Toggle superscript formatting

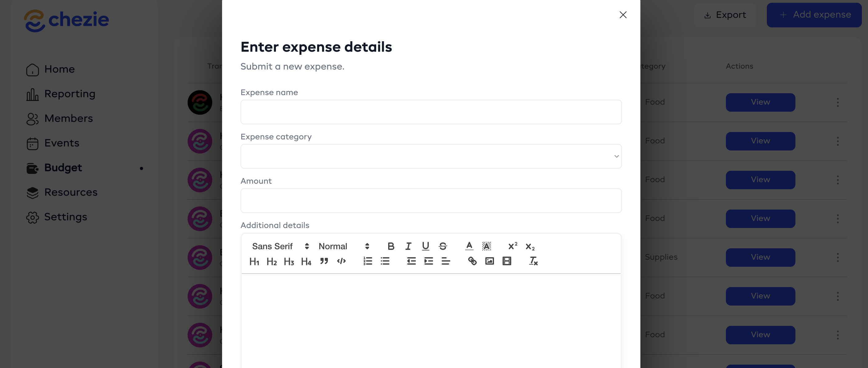512,246
